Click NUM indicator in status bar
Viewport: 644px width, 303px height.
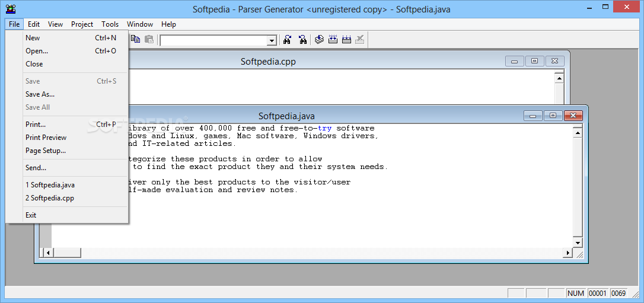[x=576, y=293]
